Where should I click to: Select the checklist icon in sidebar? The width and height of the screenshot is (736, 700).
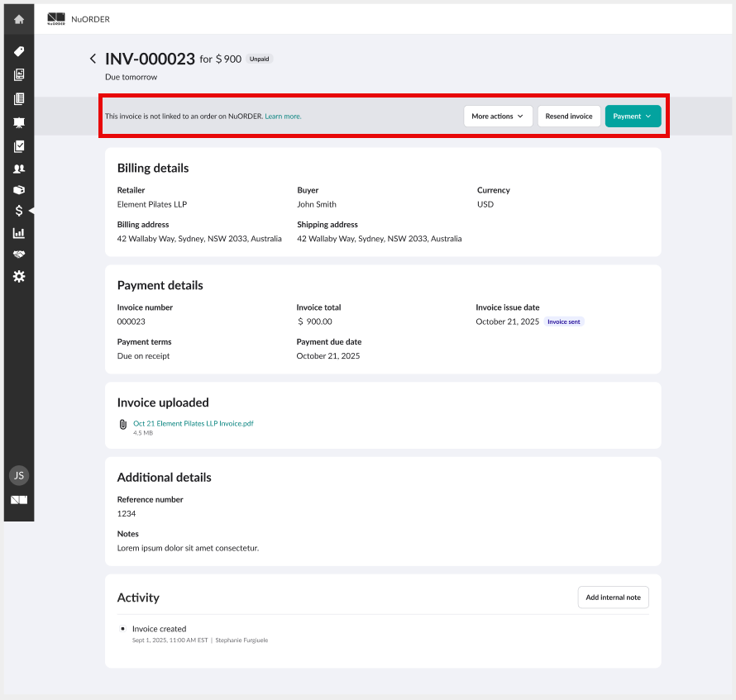[19, 146]
